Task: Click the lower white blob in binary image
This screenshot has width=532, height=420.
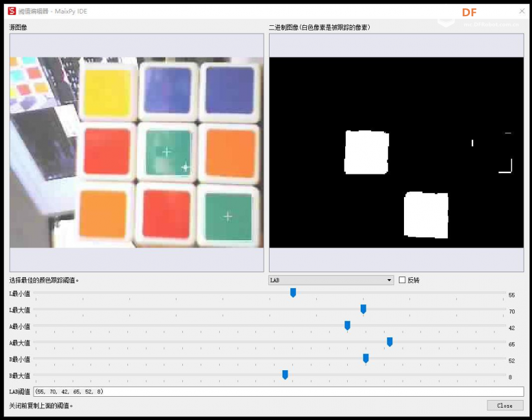Action: coord(426,215)
